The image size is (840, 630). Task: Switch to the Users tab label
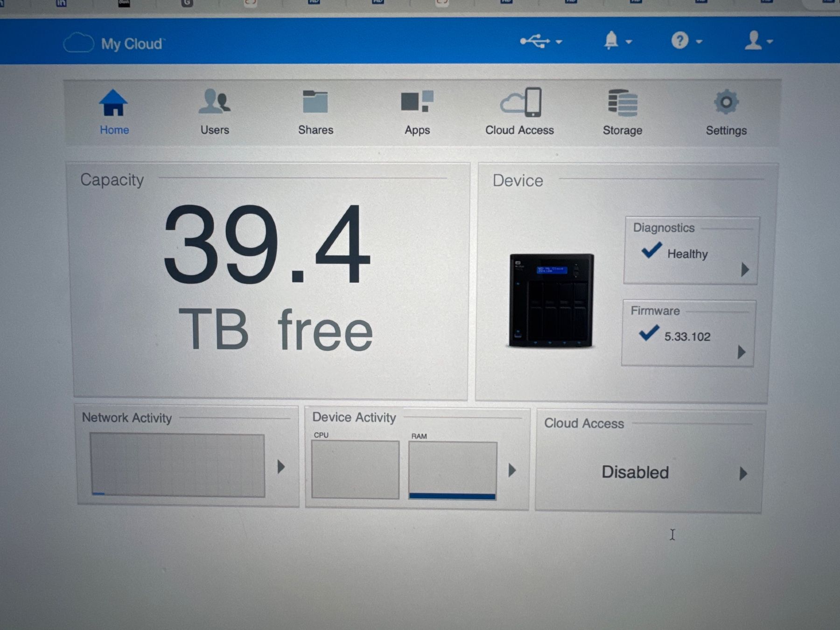pyautogui.click(x=215, y=130)
